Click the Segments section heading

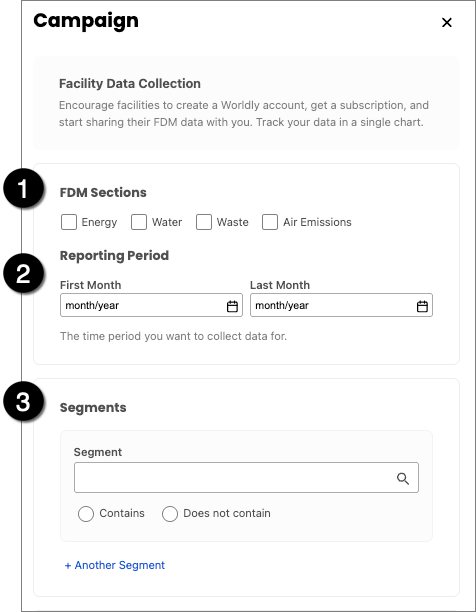93,407
